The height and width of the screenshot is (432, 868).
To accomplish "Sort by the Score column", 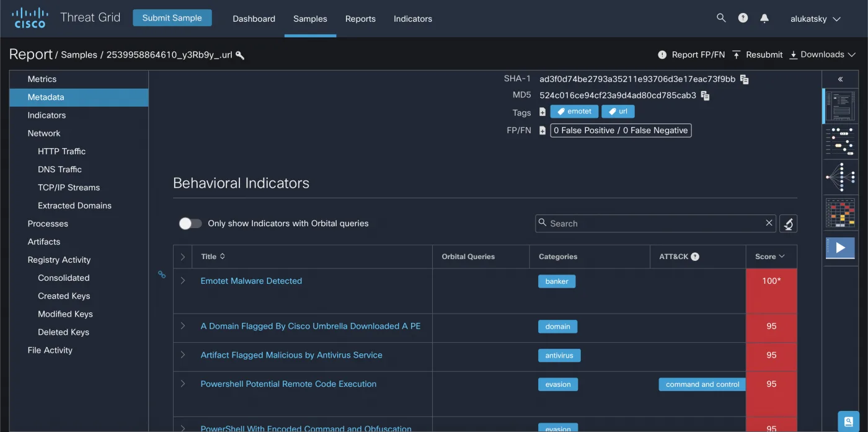I will point(770,257).
